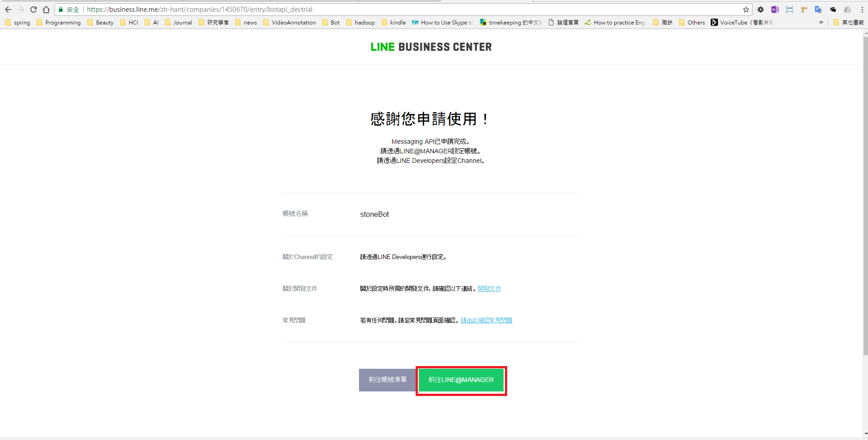Open the VoiceTube bookmark

(741, 22)
